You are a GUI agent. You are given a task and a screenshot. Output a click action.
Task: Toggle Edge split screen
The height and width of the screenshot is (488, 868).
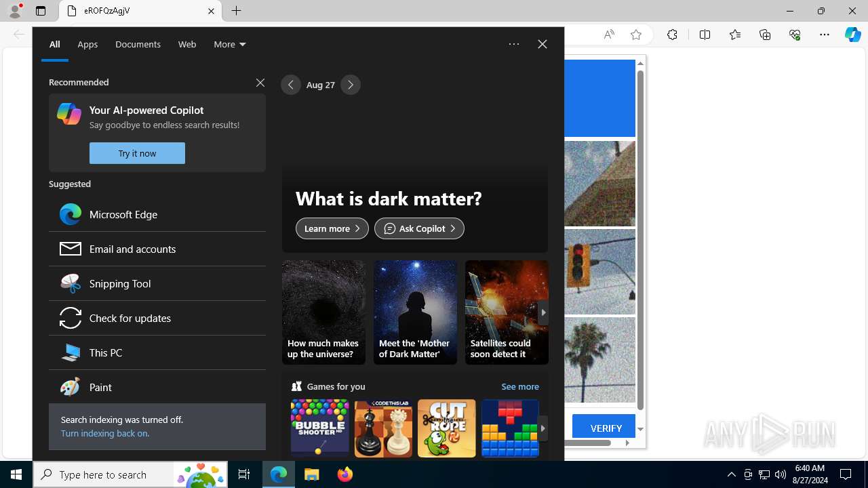coord(705,35)
